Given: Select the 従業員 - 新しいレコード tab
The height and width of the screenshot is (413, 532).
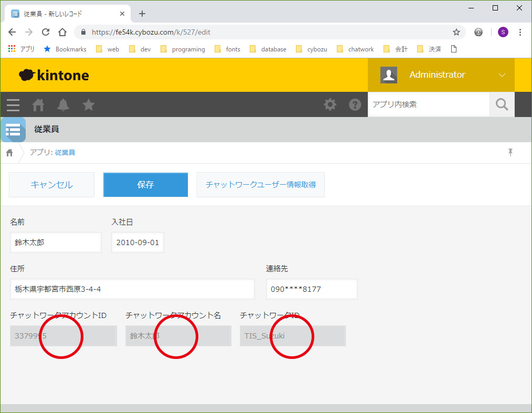Looking at the screenshot, I should coord(68,14).
